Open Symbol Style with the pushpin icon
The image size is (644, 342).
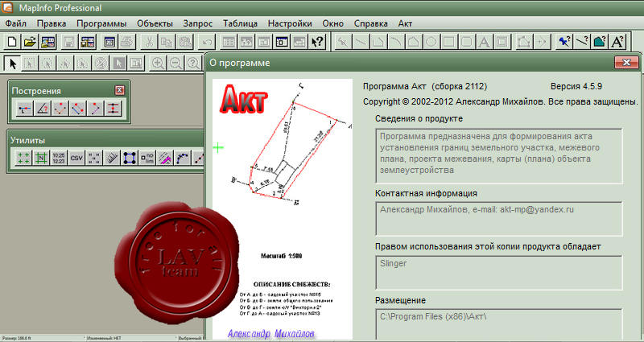pyautogui.click(x=564, y=42)
